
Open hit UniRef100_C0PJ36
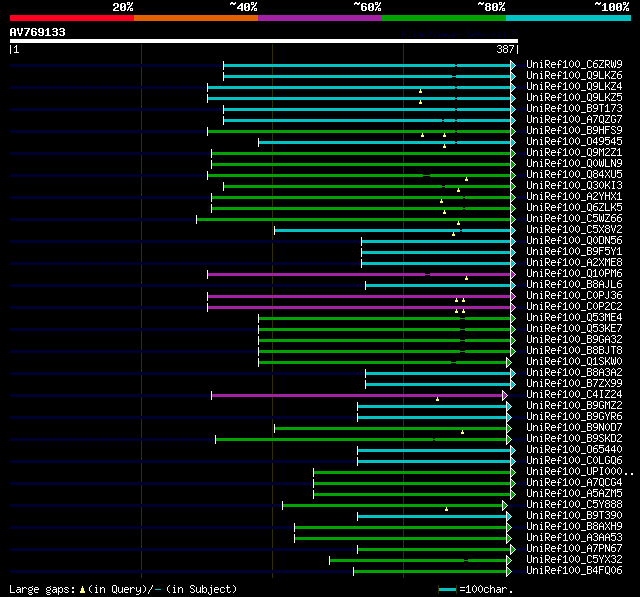pyautogui.click(x=574, y=296)
